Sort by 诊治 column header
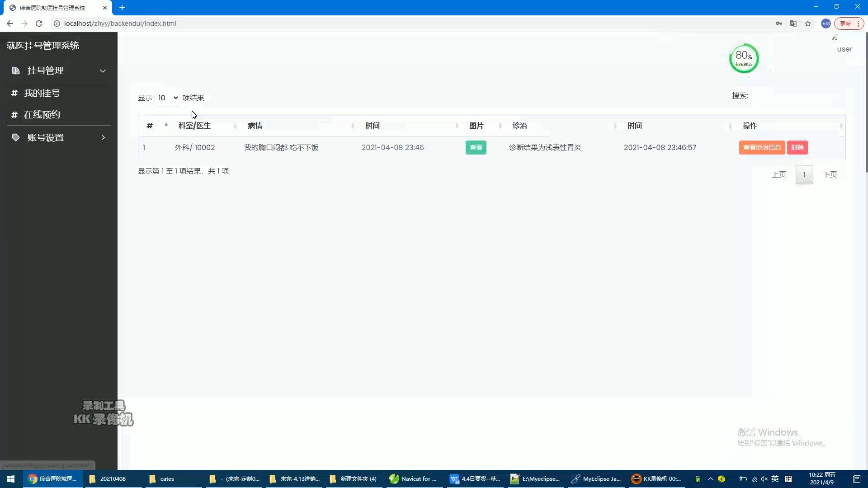Viewport: 868px width, 488px height. (562, 126)
